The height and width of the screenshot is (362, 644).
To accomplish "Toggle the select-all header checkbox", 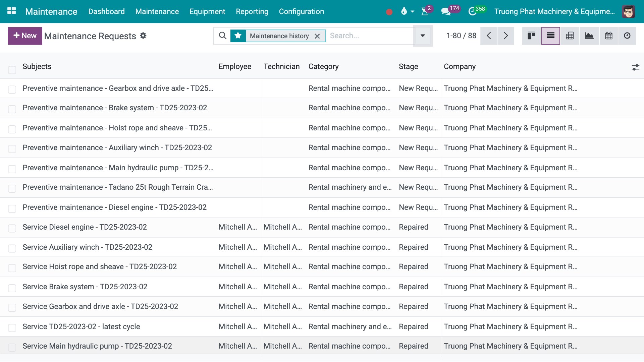I will 12,70.
